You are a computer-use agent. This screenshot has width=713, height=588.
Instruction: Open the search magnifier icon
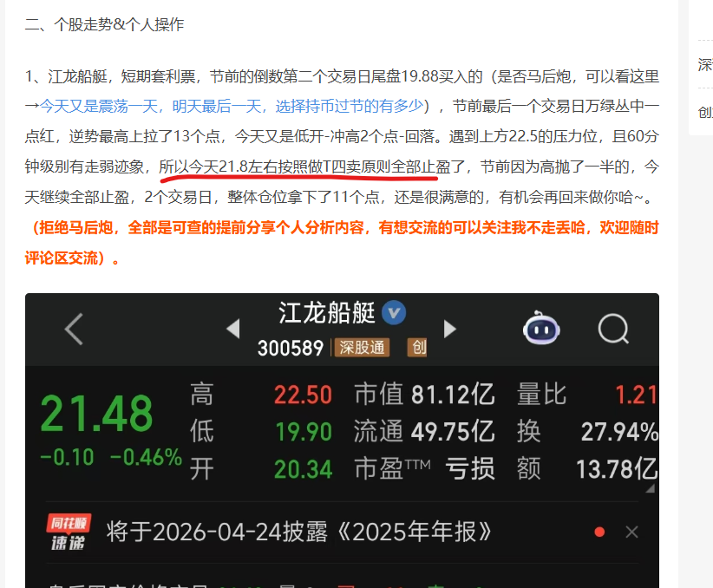[x=613, y=329]
